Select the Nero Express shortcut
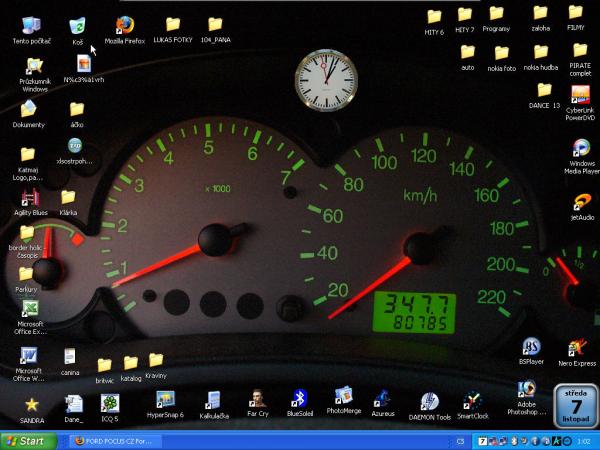This screenshot has width=600, height=450. point(576,349)
